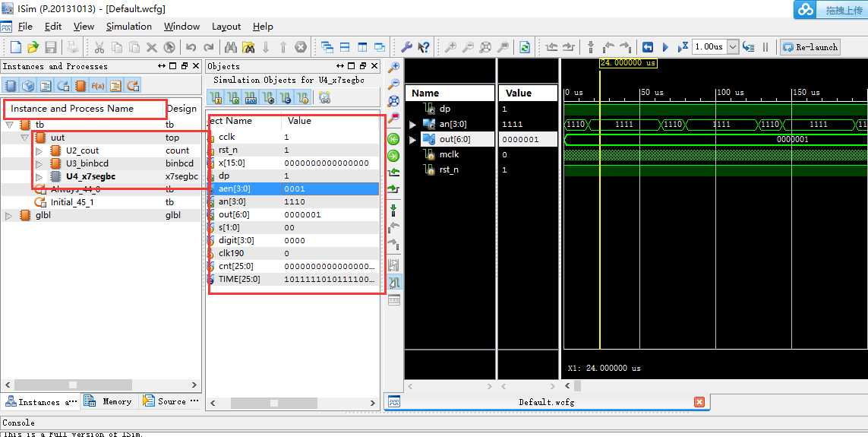Click the Add Marker icon in waveform sidebar

(393, 211)
